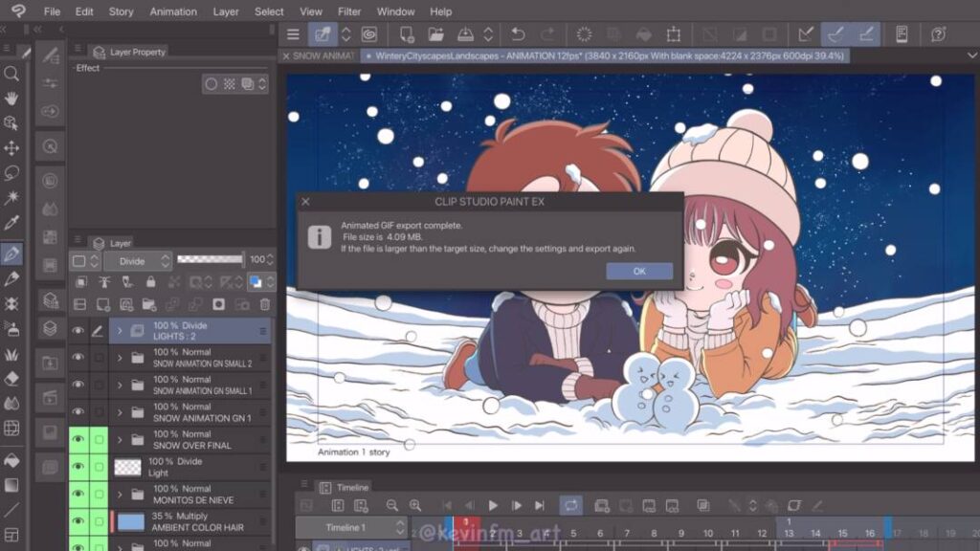Select the Eyedropper tool
Screen dimensions: 980x551
point(11,223)
